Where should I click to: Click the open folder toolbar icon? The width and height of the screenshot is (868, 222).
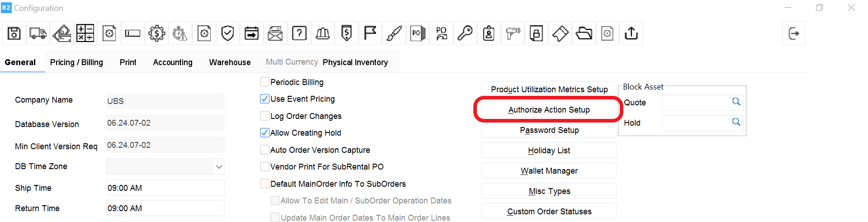click(x=584, y=33)
